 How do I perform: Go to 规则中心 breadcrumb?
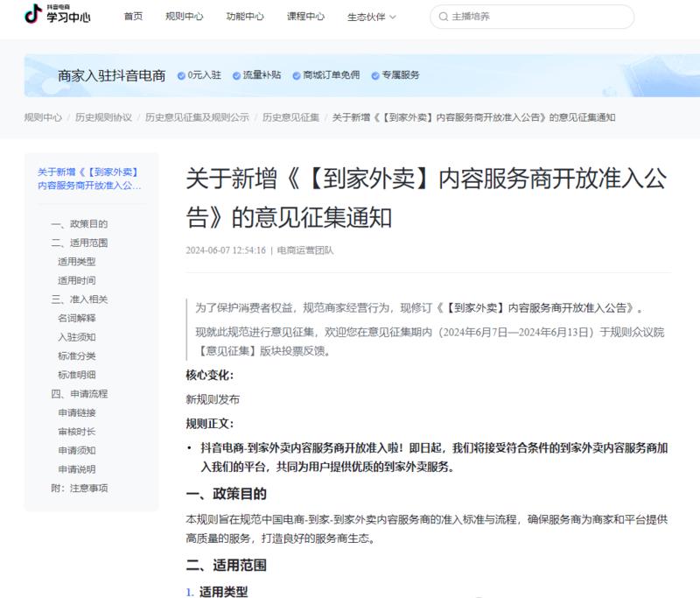[43, 117]
